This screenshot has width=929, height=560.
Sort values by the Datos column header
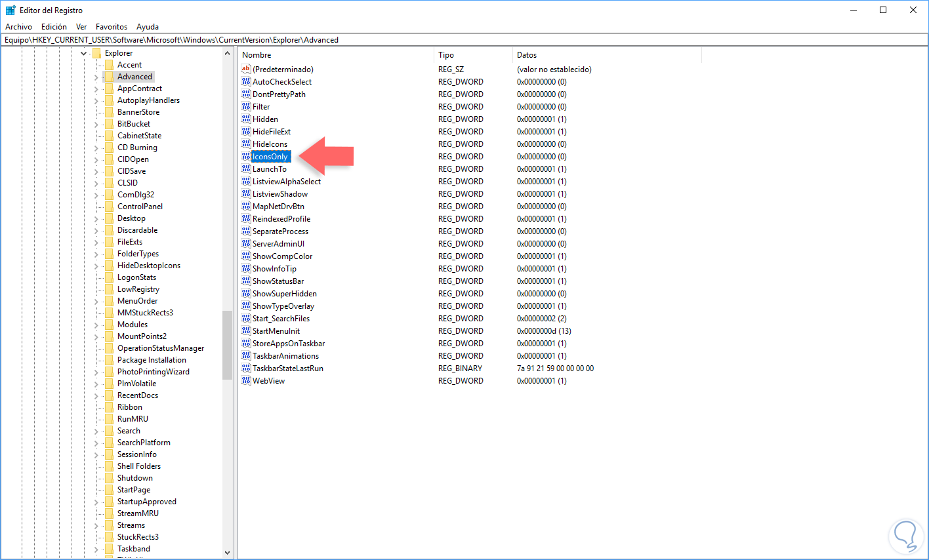(x=607, y=55)
